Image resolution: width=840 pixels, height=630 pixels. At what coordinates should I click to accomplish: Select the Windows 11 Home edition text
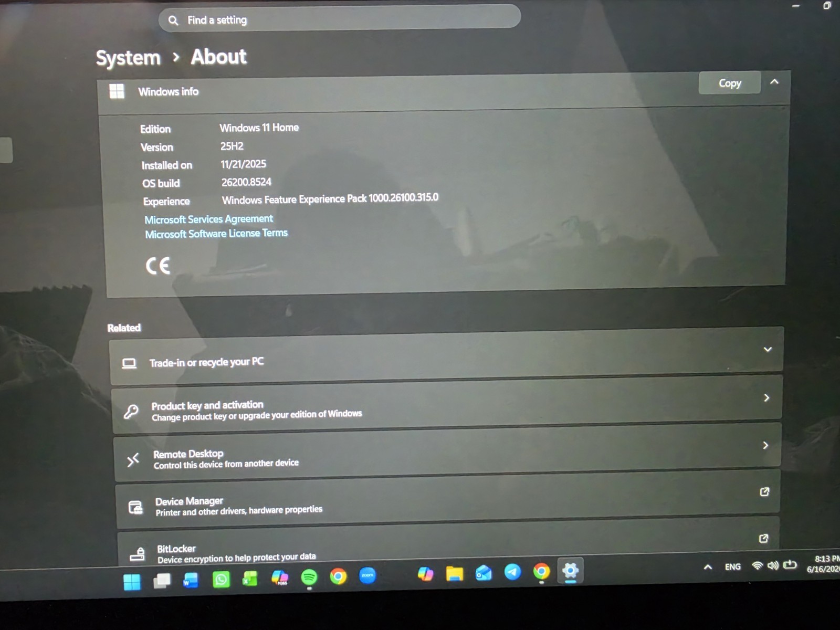(x=259, y=128)
